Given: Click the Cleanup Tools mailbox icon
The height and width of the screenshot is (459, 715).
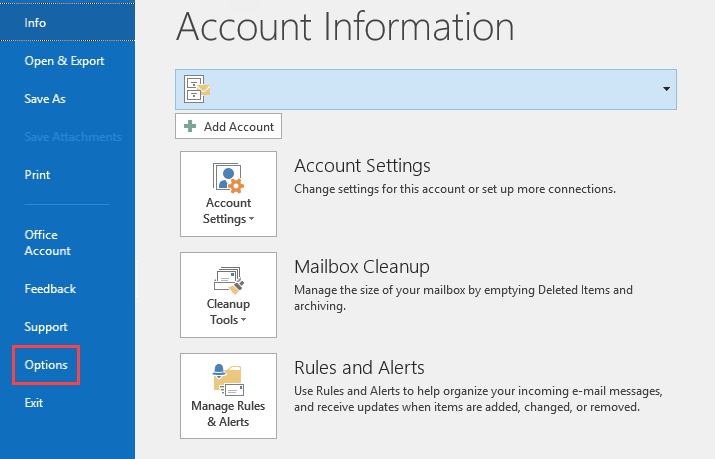Looking at the screenshot, I should (228, 277).
